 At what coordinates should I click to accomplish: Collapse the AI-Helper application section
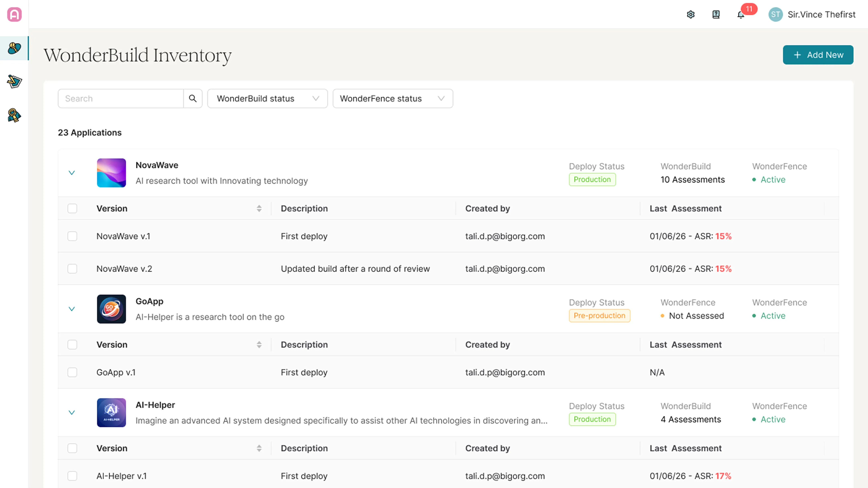point(72,412)
